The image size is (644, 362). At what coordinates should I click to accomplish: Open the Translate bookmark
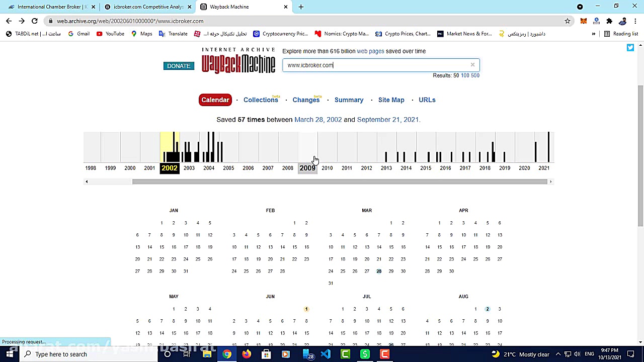tap(173, 34)
